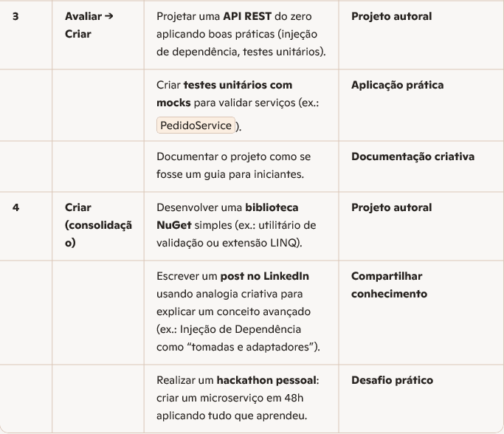Viewport: 504px width, 434px height.
Task: Click the bold "hackathon pessoal" text
Action: (266, 380)
